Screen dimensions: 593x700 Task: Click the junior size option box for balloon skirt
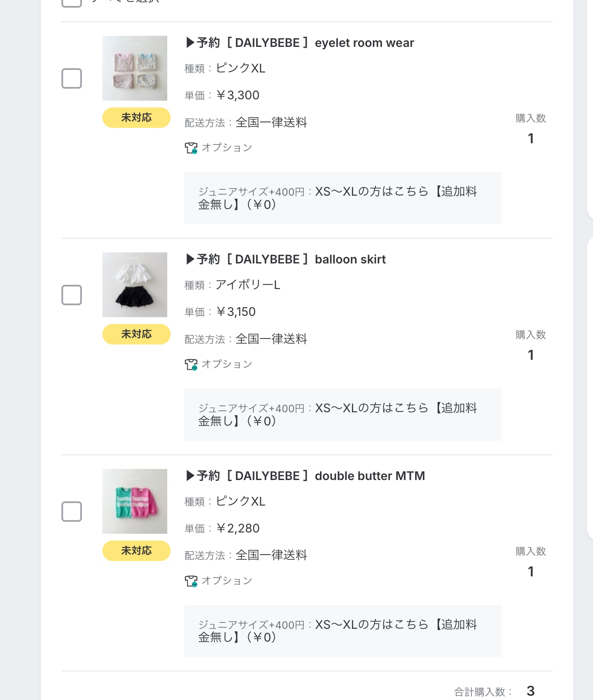pyautogui.click(x=343, y=414)
